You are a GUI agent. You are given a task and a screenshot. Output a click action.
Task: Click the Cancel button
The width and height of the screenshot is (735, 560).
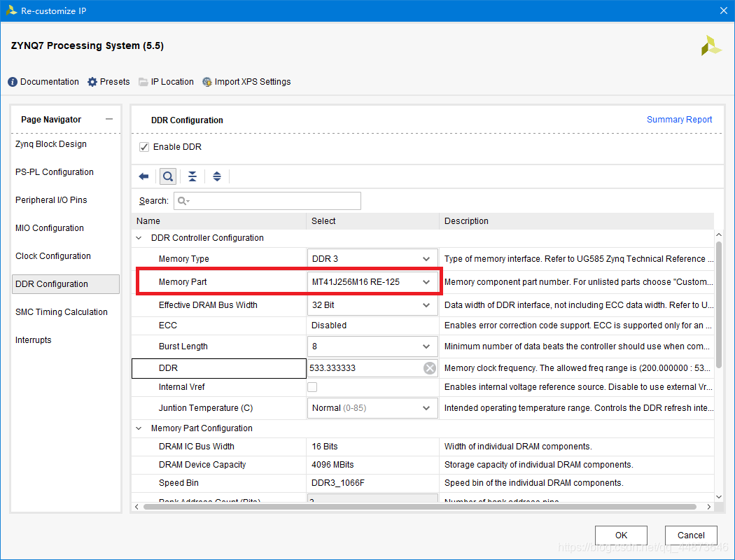tap(691, 535)
